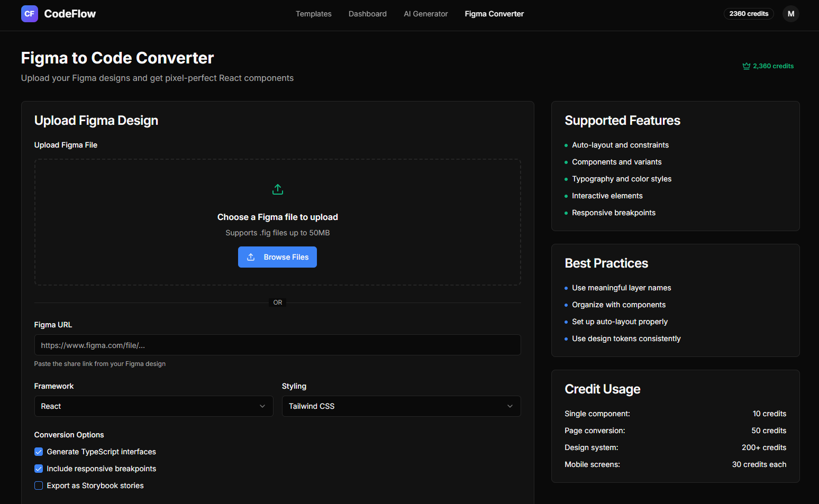Open the Framework dropdown showing React
This screenshot has height=504, width=819.
(154, 406)
